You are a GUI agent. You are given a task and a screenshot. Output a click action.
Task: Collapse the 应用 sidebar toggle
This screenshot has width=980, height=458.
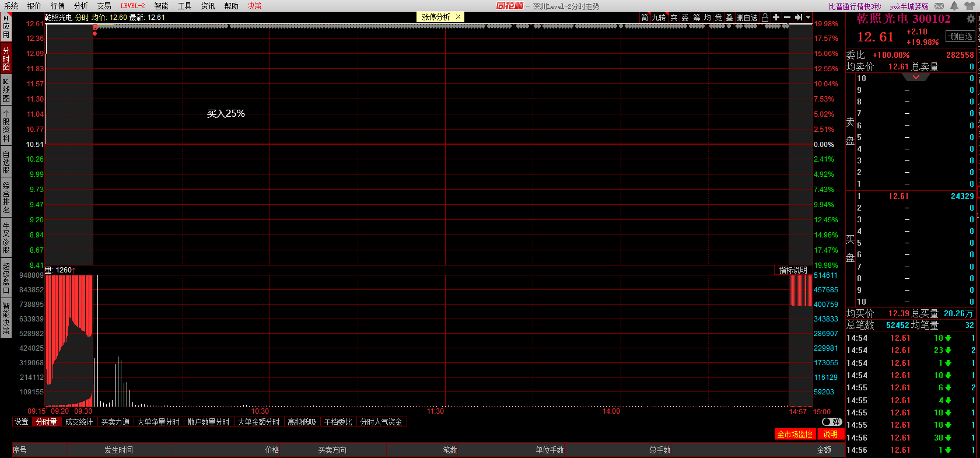coord(6,27)
